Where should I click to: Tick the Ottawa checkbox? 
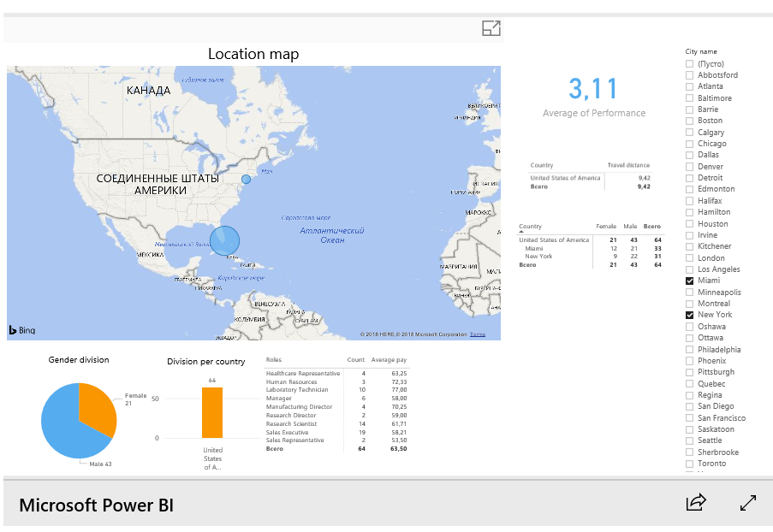point(690,338)
